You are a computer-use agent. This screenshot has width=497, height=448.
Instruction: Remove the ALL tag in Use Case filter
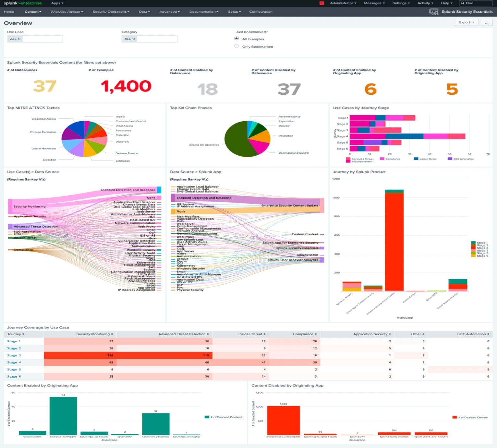[19, 39]
